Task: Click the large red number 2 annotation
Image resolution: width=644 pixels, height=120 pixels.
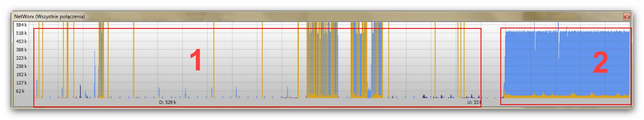Action: pos(600,63)
